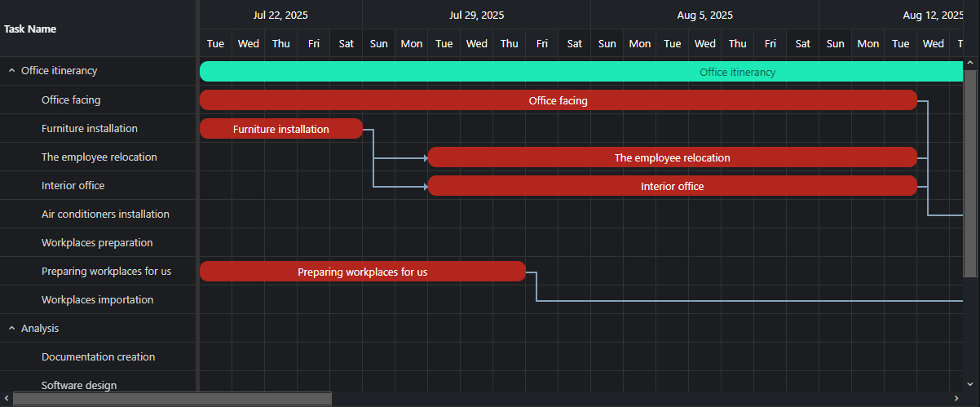Click the Office itinerary group label
This screenshot has height=407, width=980.
(x=59, y=71)
